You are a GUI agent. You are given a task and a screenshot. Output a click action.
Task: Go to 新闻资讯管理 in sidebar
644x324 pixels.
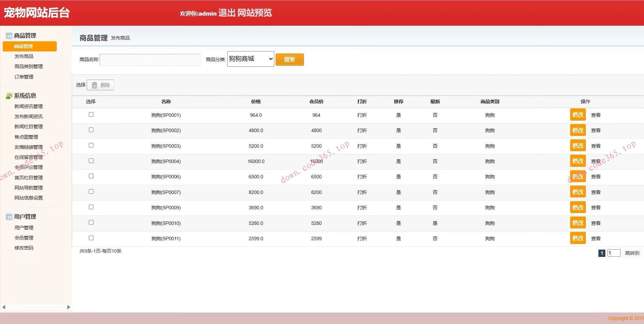pyautogui.click(x=29, y=106)
